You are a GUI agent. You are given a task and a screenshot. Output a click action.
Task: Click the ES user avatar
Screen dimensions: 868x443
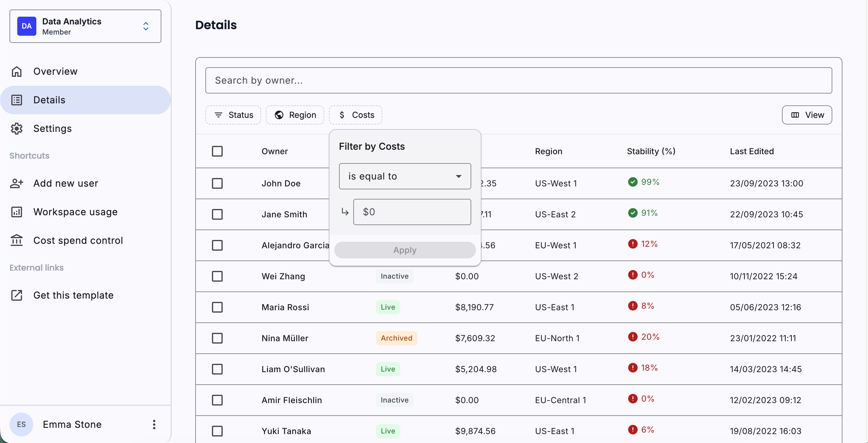(21, 425)
